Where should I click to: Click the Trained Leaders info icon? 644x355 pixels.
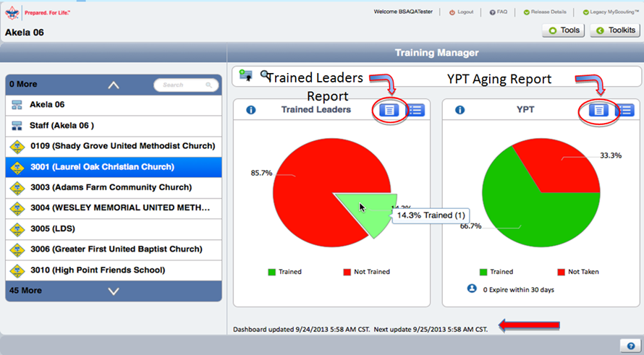click(x=251, y=110)
